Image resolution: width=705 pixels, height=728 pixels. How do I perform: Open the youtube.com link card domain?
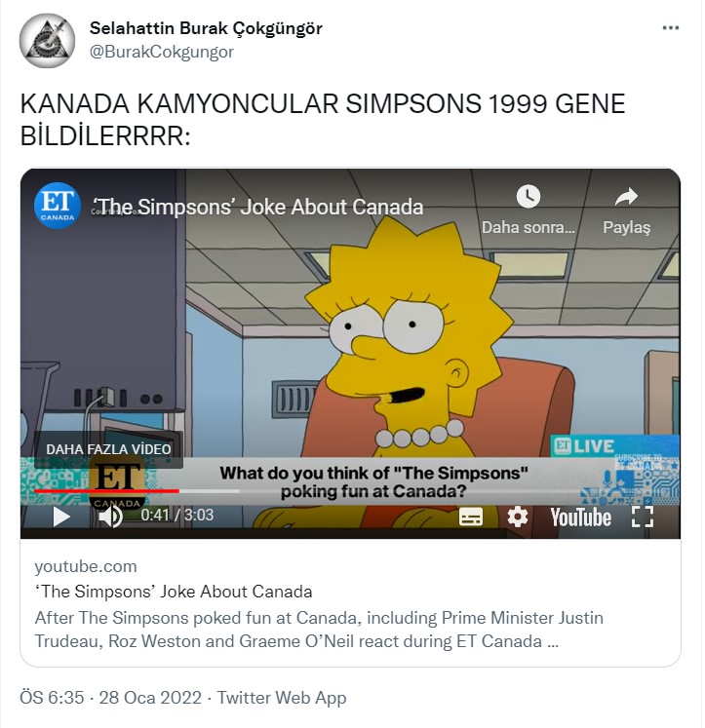coord(86,566)
